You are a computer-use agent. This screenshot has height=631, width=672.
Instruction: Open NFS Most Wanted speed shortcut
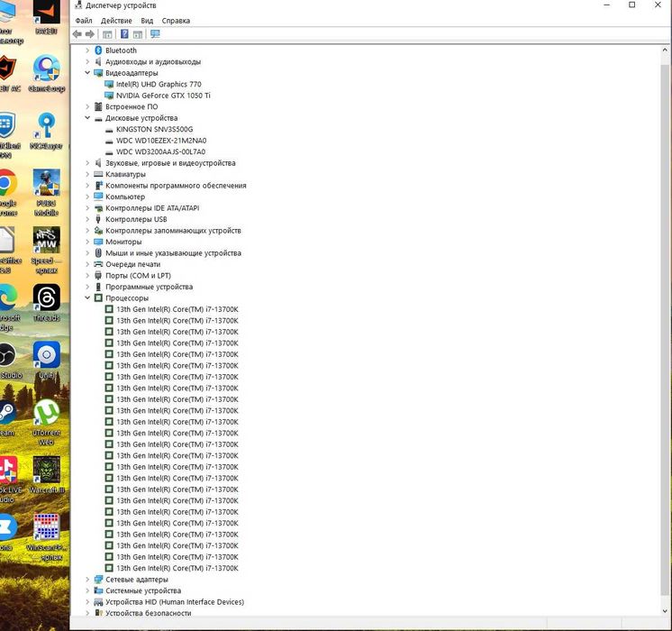pyautogui.click(x=46, y=250)
